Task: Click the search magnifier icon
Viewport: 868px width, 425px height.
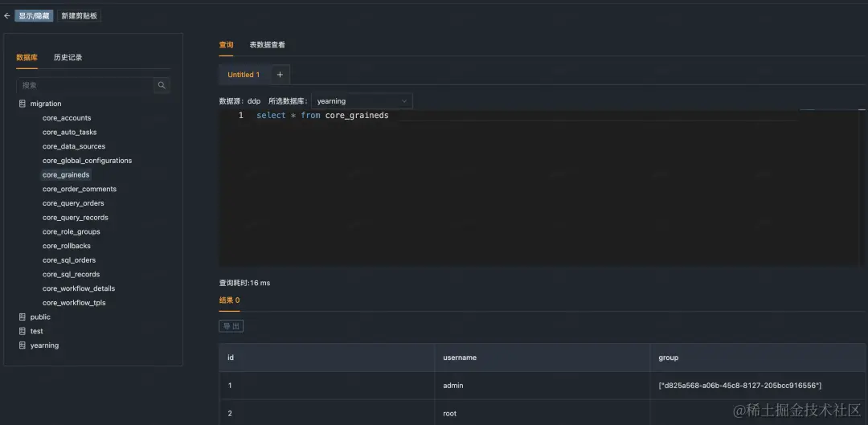Action: click(x=162, y=85)
